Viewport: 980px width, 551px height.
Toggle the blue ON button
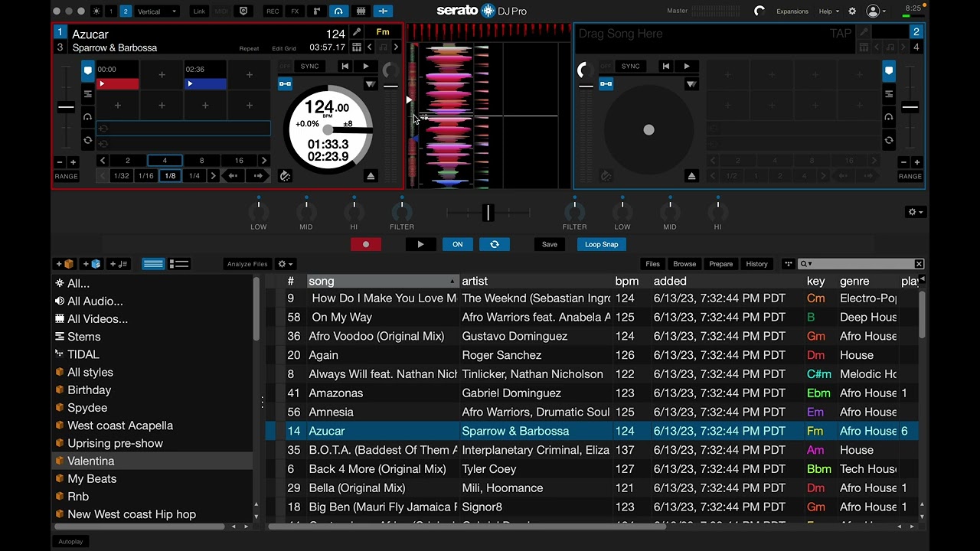coord(457,244)
